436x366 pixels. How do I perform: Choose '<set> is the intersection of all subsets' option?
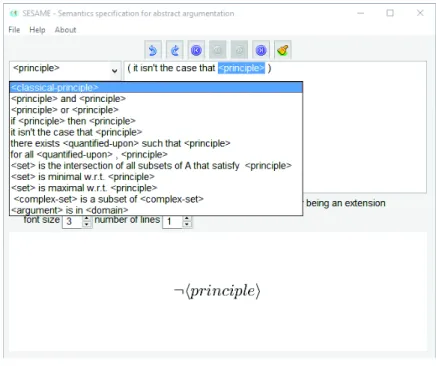[156, 166]
